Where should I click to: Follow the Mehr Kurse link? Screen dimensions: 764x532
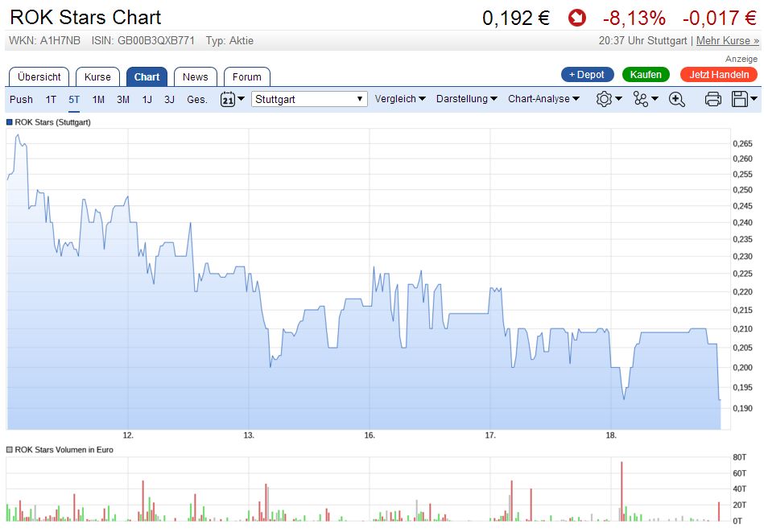728,41
